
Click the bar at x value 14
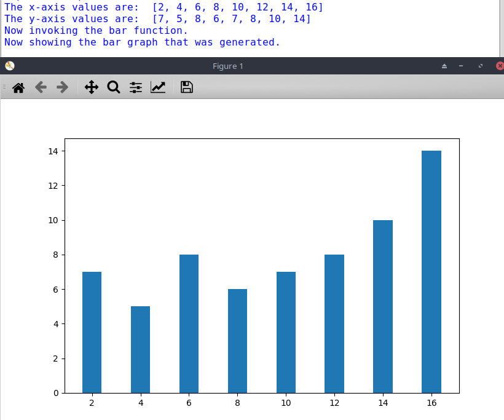(383, 306)
